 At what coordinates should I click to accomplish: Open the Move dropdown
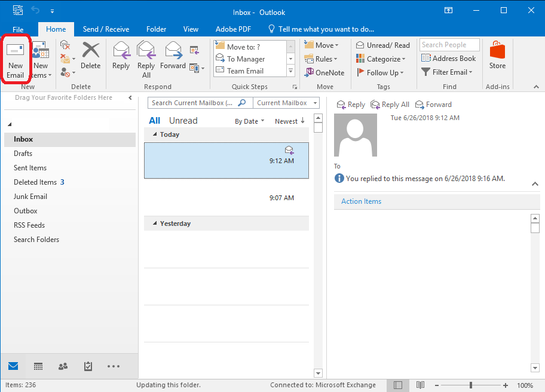[322, 45]
